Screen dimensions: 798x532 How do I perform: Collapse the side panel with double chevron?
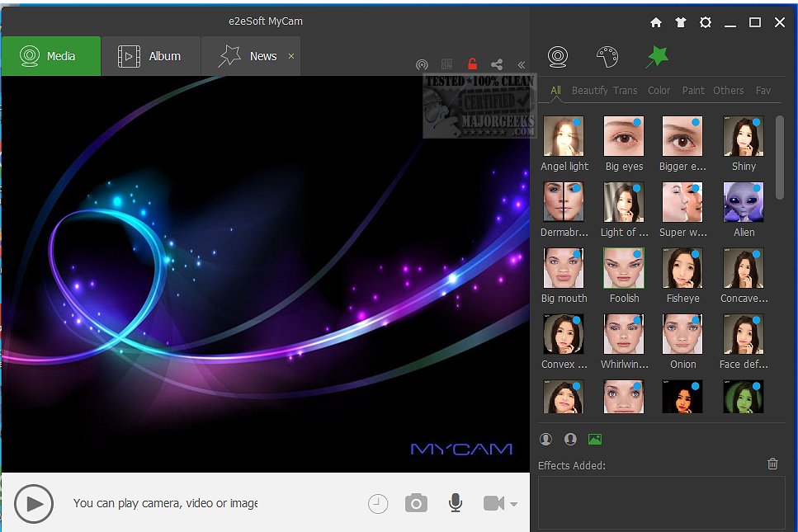tap(522, 64)
